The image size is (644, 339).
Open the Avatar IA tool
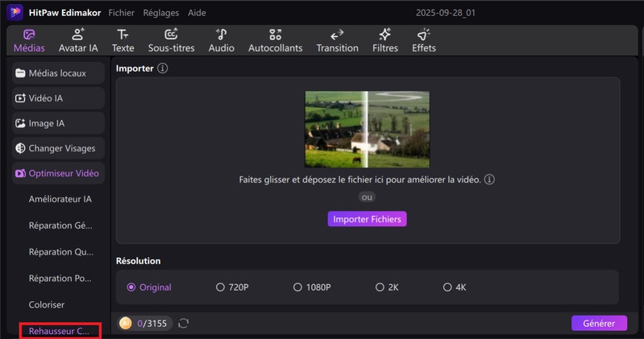tap(78, 40)
